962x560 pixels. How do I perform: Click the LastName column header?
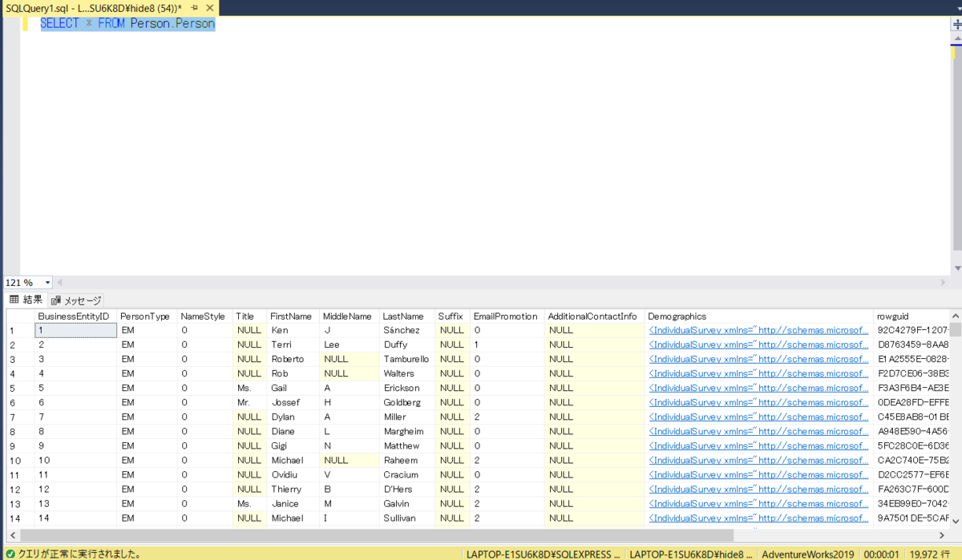point(407,316)
